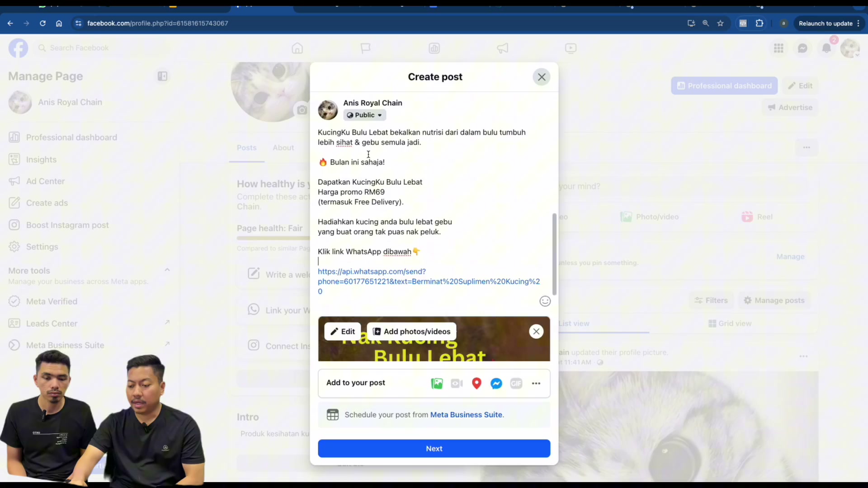Click the Professional dashboard button on the page header
868x488 pixels.
(724, 86)
